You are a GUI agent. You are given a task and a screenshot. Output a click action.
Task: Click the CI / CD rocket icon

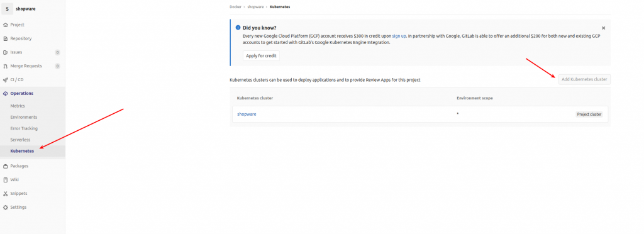point(5,80)
